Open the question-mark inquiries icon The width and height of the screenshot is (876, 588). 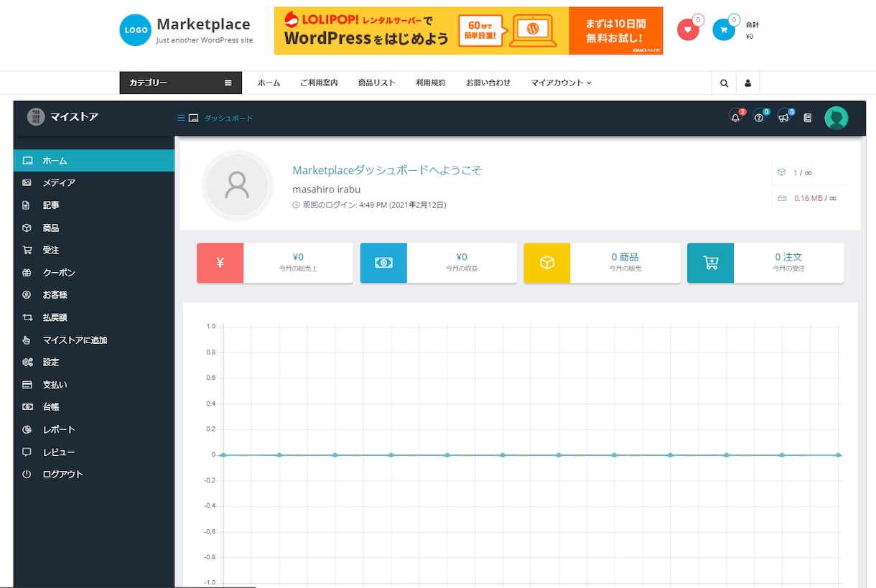[x=760, y=117]
